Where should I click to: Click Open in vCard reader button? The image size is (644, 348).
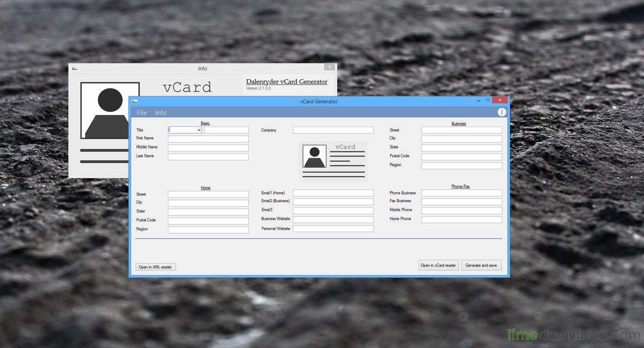pos(438,265)
